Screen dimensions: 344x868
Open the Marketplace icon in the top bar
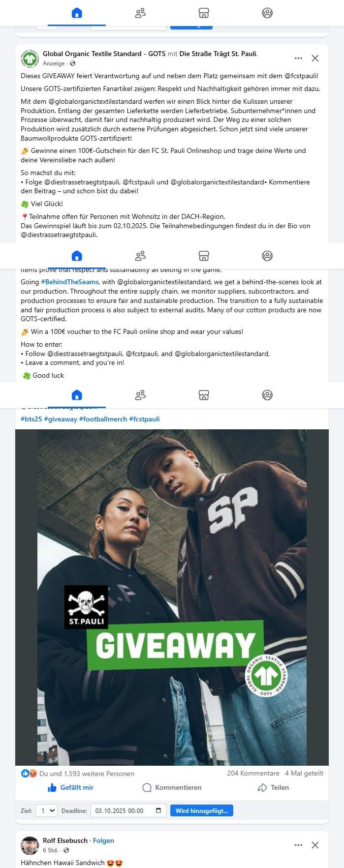204,13
